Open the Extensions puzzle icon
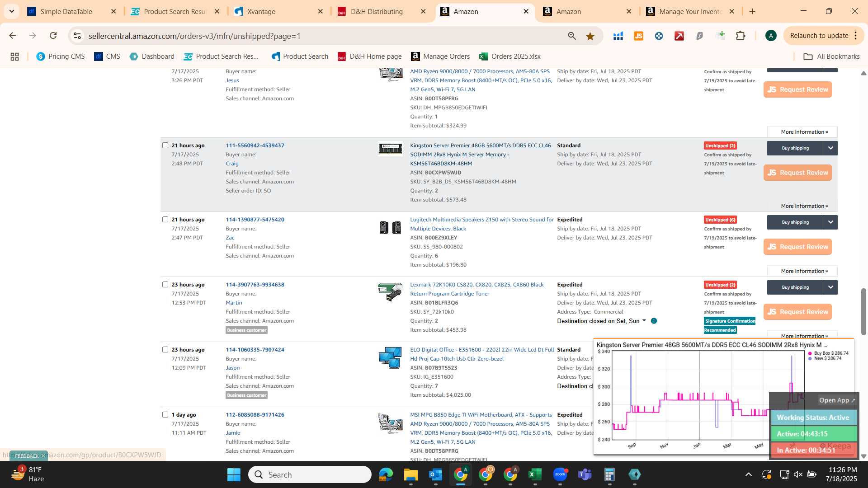 point(741,36)
